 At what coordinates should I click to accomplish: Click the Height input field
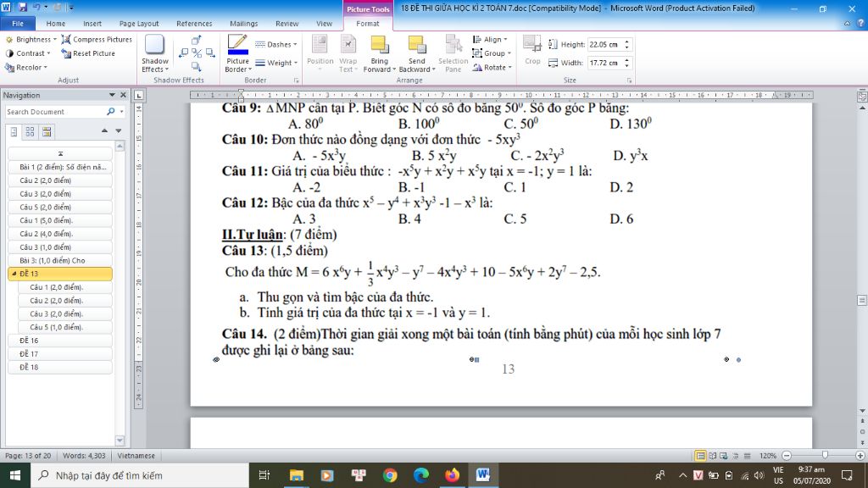tap(604, 44)
